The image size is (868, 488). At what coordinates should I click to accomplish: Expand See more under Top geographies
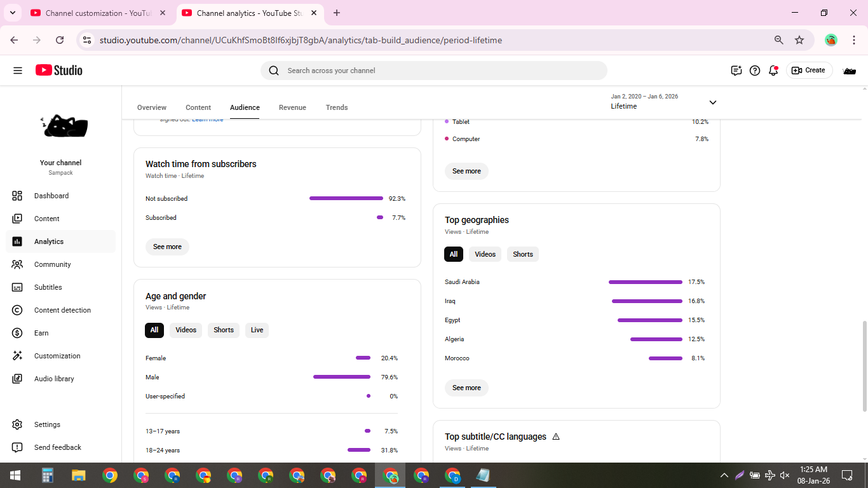(x=466, y=388)
